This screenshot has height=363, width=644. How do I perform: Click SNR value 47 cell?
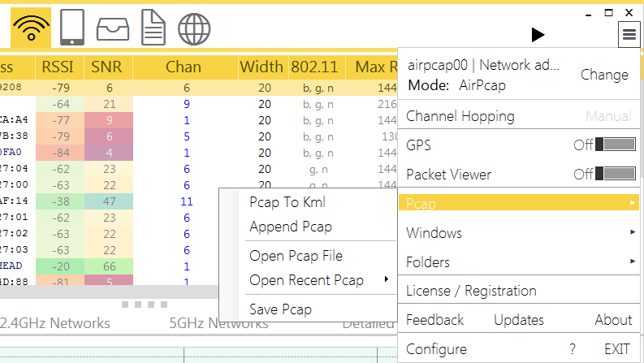click(110, 201)
